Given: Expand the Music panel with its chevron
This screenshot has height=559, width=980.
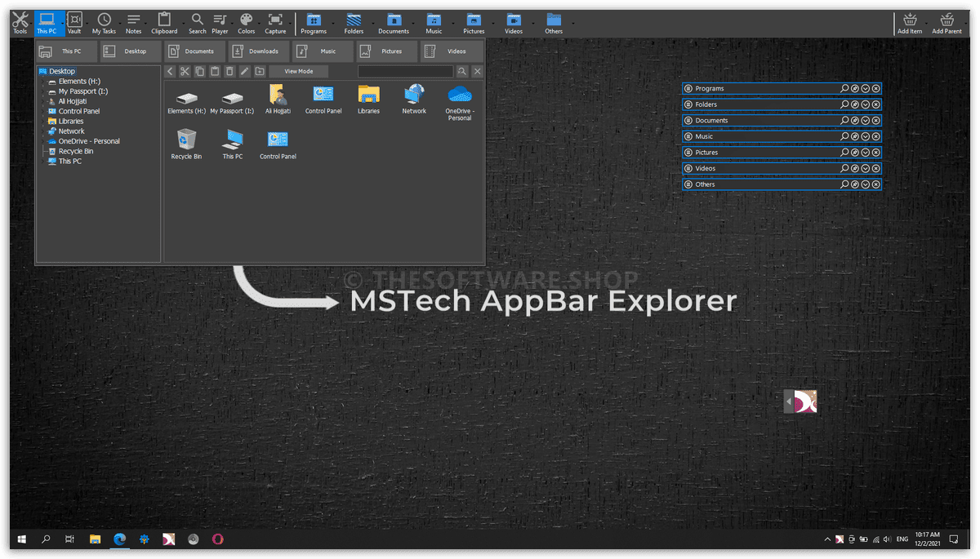Looking at the screenshot, I should (866, 136).
